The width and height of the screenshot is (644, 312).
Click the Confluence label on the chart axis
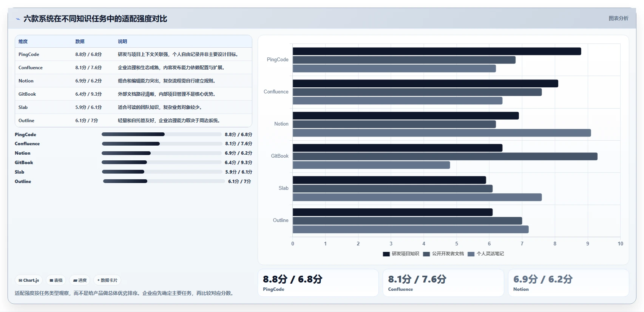pos(276,92)
